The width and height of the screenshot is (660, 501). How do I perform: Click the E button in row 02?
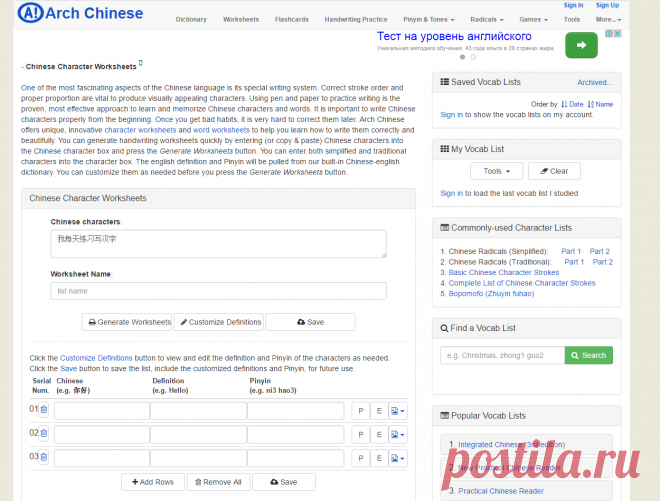pos(379,434)
